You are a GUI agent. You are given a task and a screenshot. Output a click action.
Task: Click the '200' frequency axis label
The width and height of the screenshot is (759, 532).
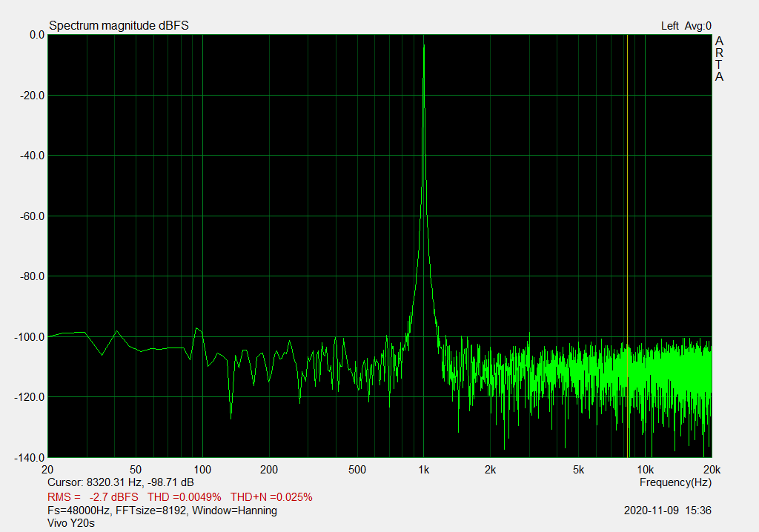[269, 470]
